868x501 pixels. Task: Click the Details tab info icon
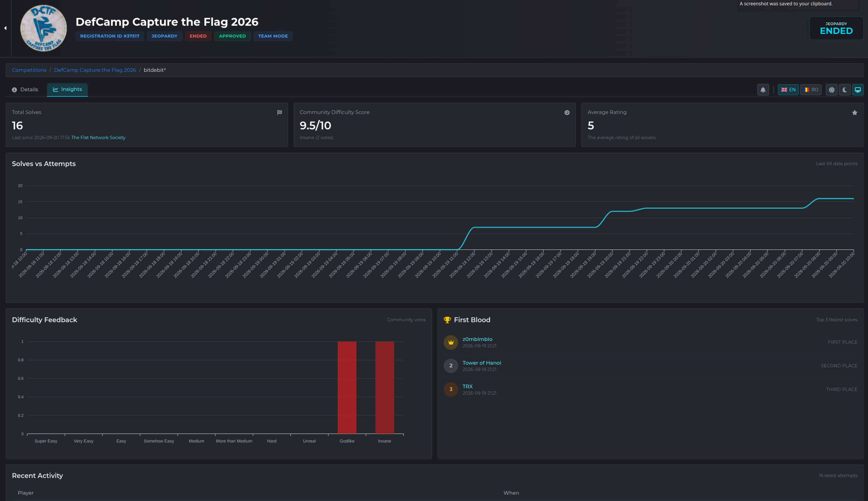[15, 90]
